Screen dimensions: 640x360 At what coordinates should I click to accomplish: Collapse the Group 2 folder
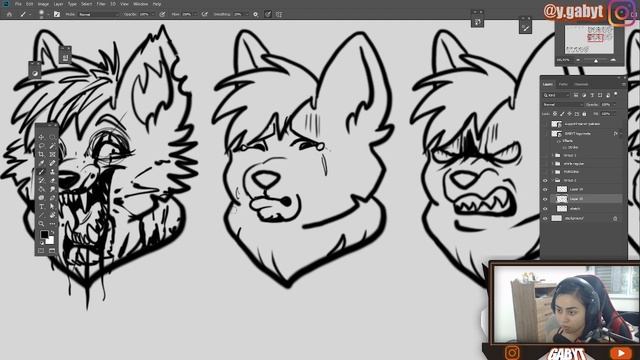coord(553,180)
